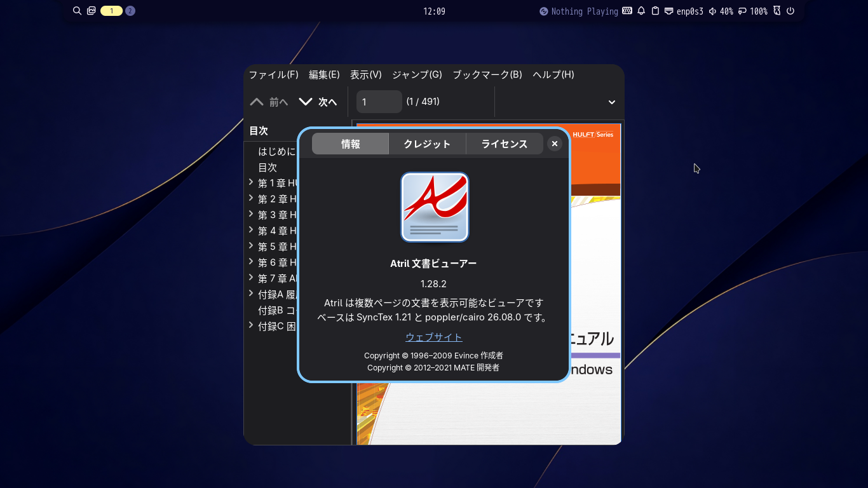
Task: Go to next page with 次へ
Action: [x=318, y=102]
